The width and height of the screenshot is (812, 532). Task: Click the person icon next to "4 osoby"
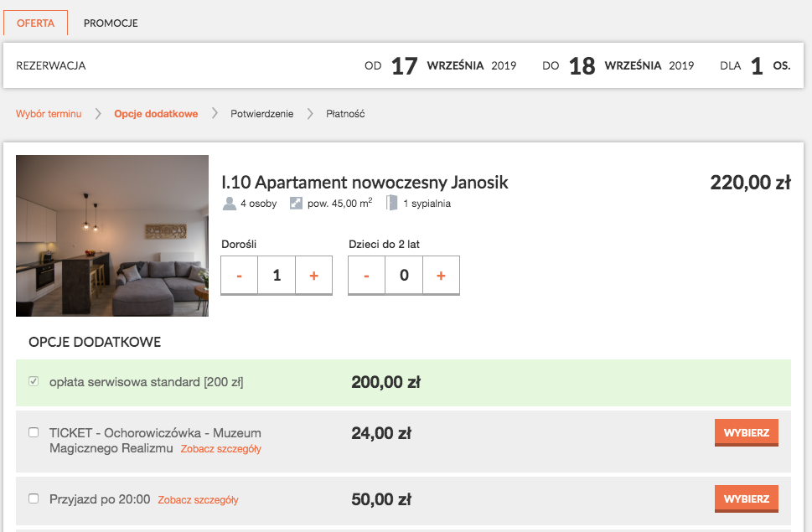pyautogui.click(x=228, y=203)
